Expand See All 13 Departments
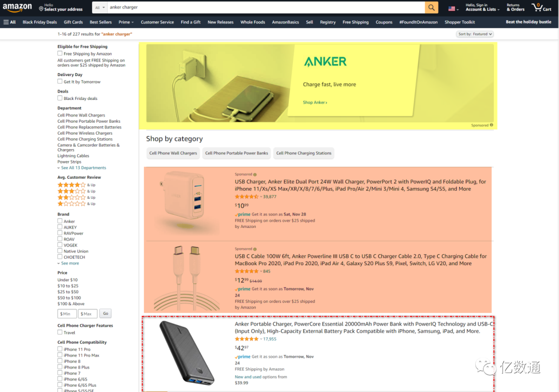559x392 pixels. [83, 168]
